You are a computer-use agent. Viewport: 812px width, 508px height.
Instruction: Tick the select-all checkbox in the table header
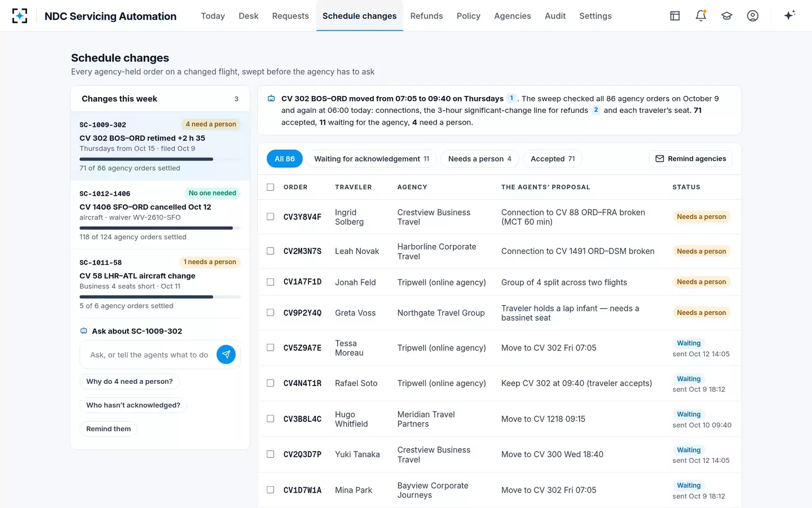(271, 187)
